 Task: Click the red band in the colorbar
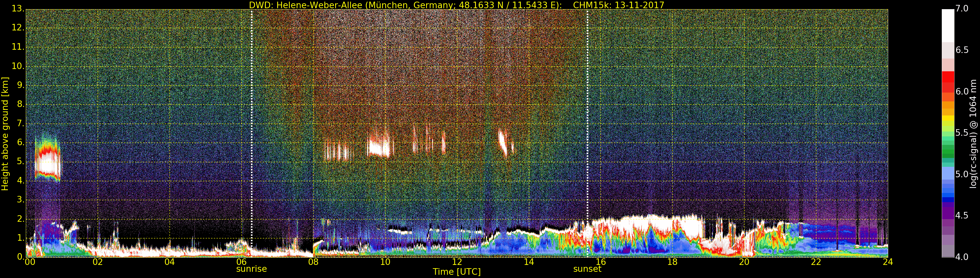click(948, 82)
